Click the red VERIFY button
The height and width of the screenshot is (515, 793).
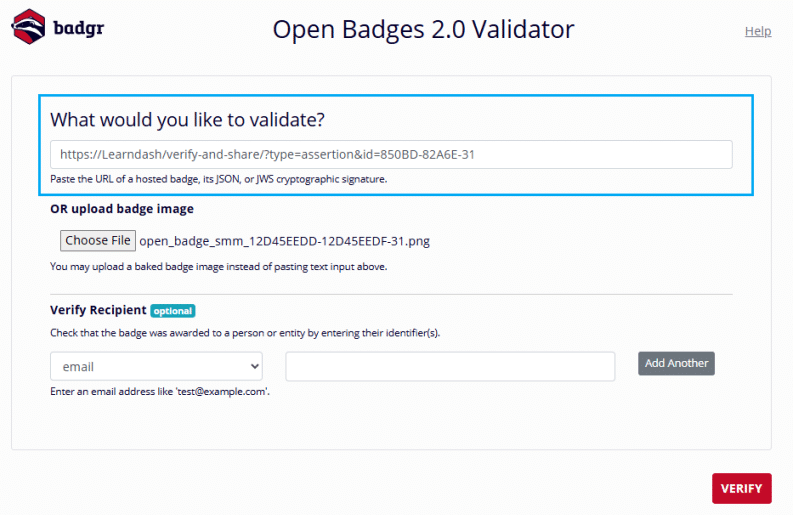pos(741,488)
